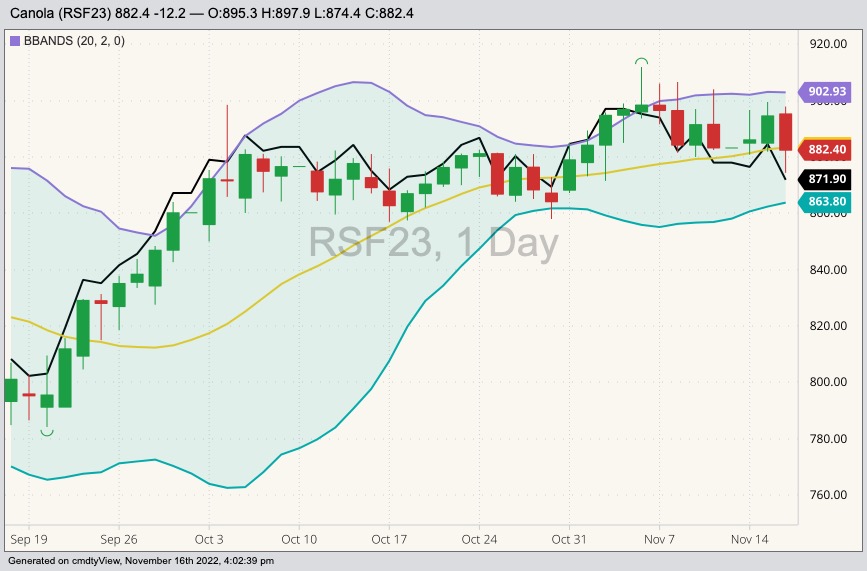
Task: Click the green low marker arc below the candles
Action: point(47,432)
